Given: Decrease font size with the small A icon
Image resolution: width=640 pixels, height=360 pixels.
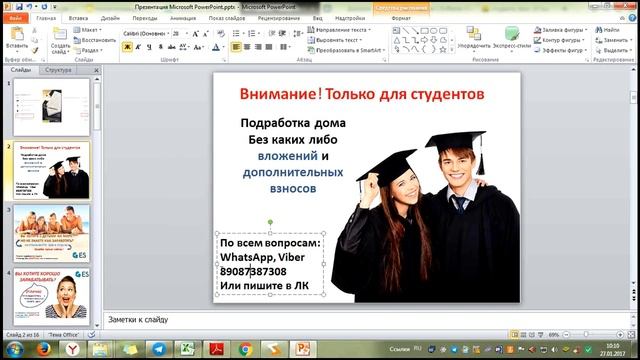Looking at the screenshot, I should [x=206, y=33].
